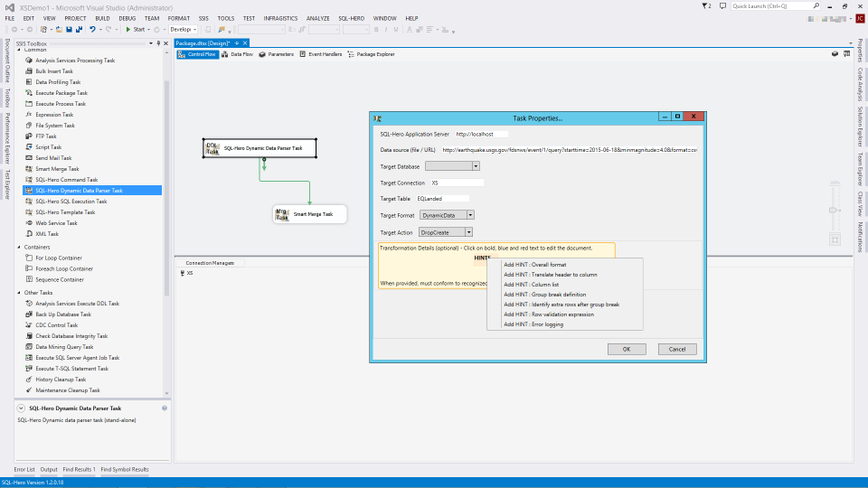Click SQL-Hero Dynamic Data Parser Task node on canvas
This screenshot has height=488, width=868.
(259, 148)
